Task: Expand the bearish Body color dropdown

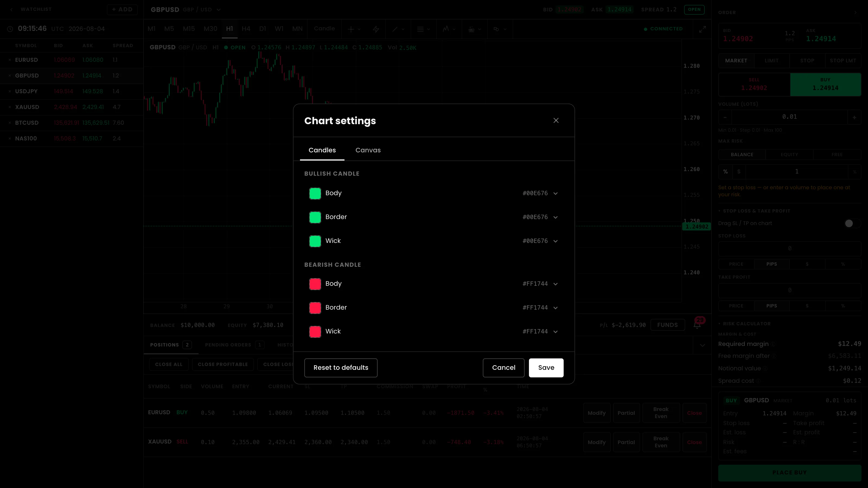Action: [556, 284]
